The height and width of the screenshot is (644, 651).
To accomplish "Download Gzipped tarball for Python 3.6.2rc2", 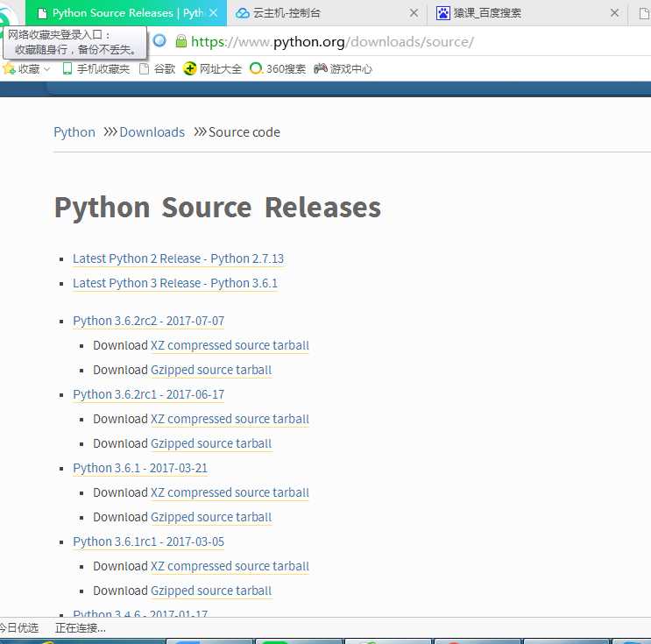I will [x=211, y=370].
